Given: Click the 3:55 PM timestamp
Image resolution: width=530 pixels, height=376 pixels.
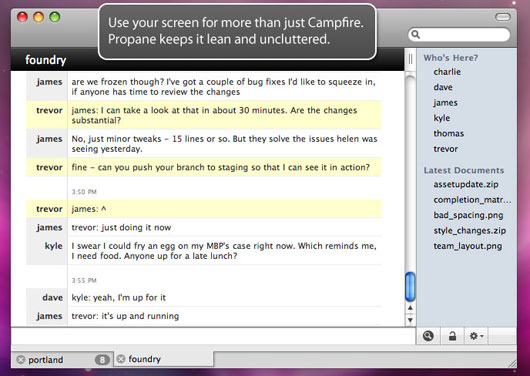Looking at the screenshot, I should click(x=84, y=280).
